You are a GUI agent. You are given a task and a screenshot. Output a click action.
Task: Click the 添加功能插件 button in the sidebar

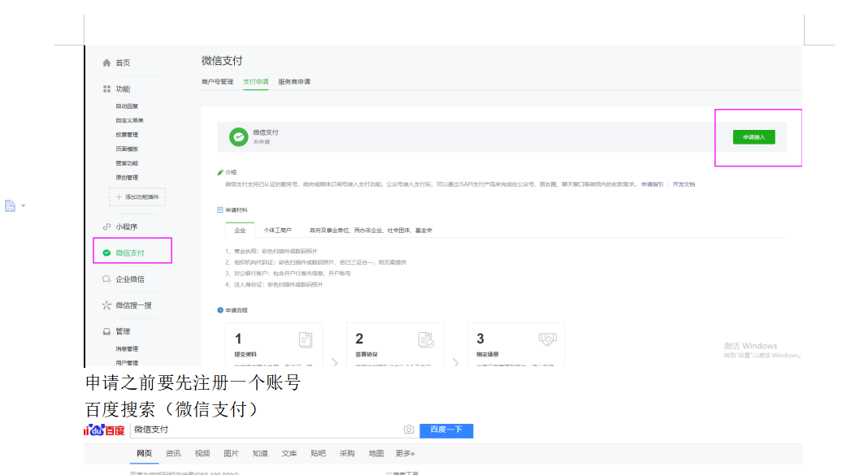coord(137,196)
